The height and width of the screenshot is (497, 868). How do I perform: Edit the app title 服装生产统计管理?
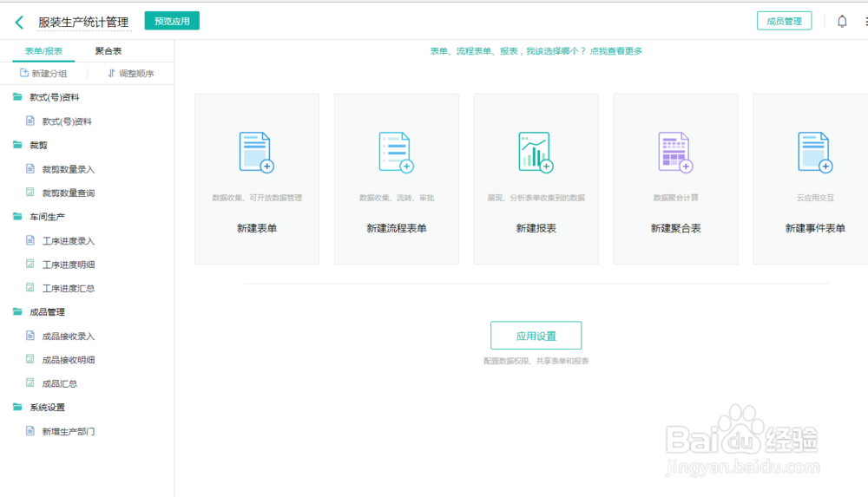pos(83,23)
